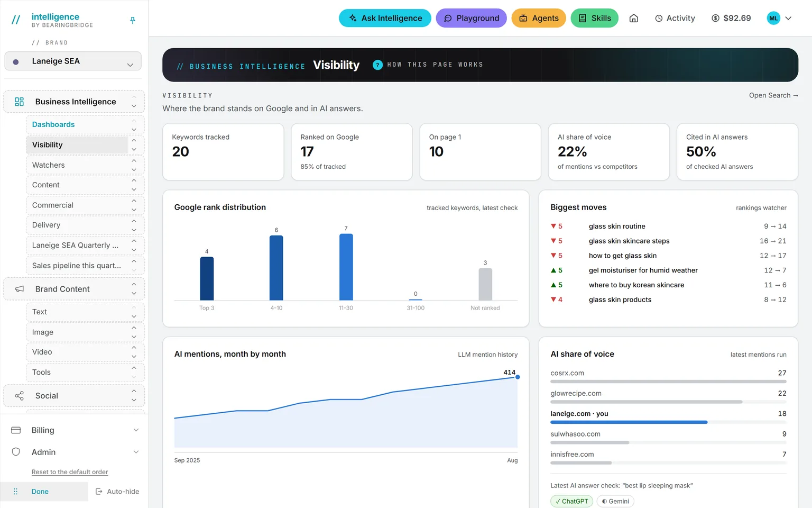Select Business Intelligence in the sidebar
This screenshot has width=812, height=508.
point(75,102)
